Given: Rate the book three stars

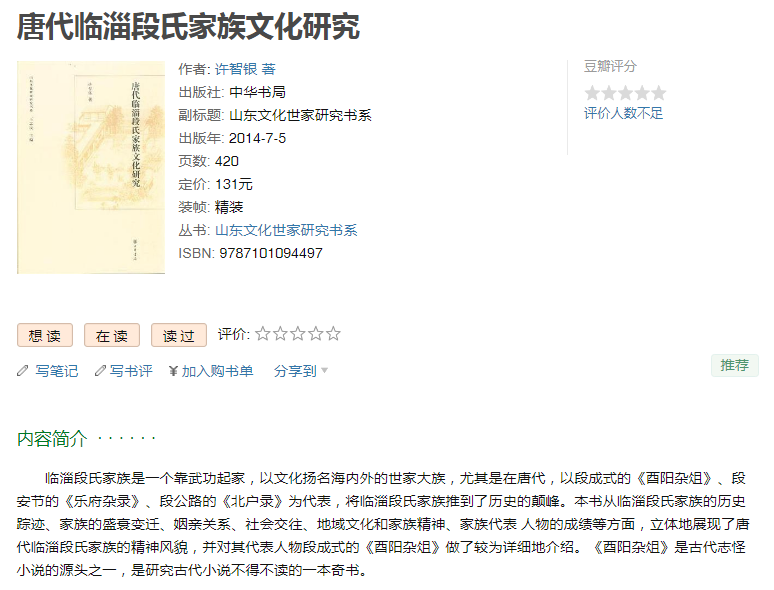Looking at the screenshot, I should (x=298, y=334).
